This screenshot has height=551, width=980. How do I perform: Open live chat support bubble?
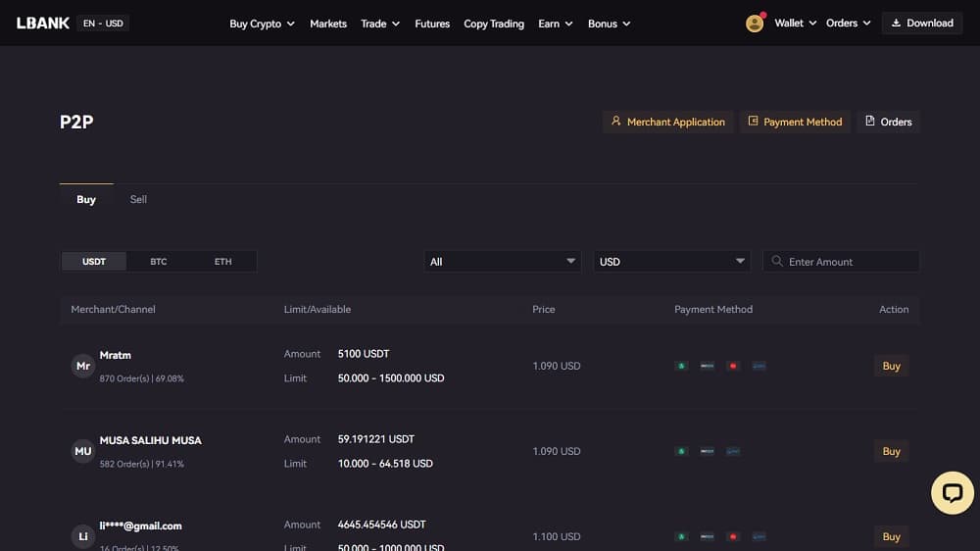click(x=952, y=493)
